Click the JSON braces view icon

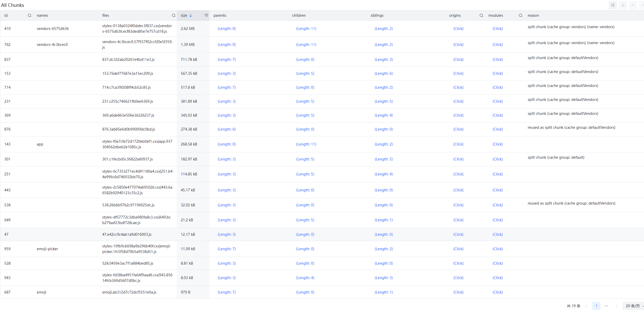613,5
